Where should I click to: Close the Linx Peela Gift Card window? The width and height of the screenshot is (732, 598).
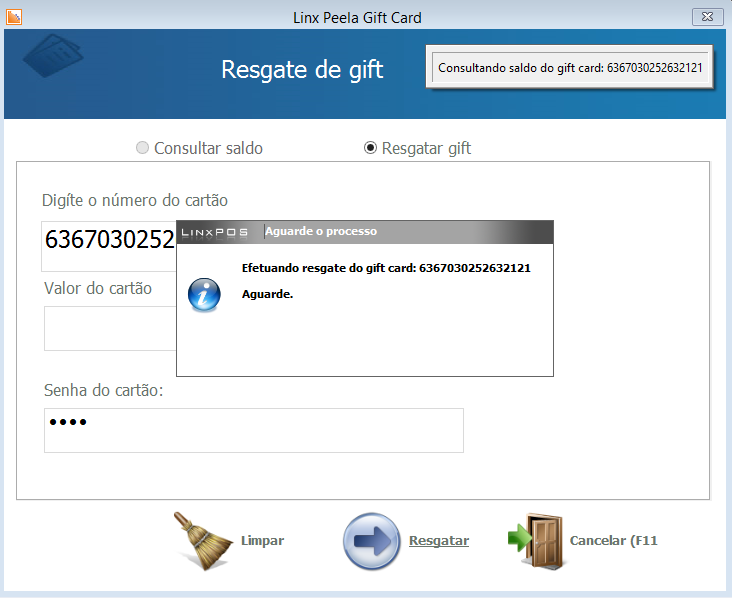(x=707, y=17)
